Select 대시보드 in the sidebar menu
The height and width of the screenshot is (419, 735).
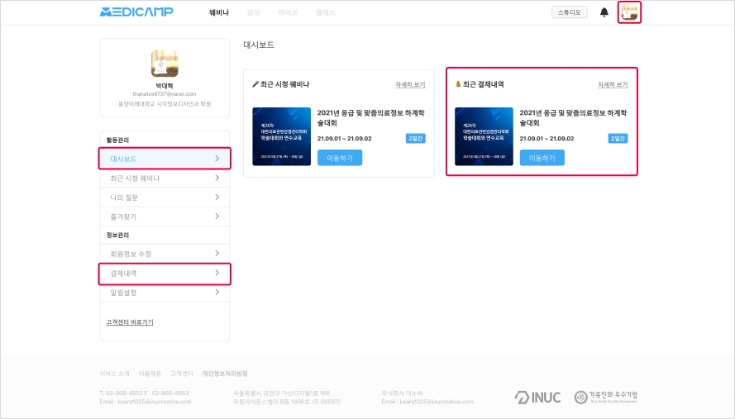coord(165,158)
